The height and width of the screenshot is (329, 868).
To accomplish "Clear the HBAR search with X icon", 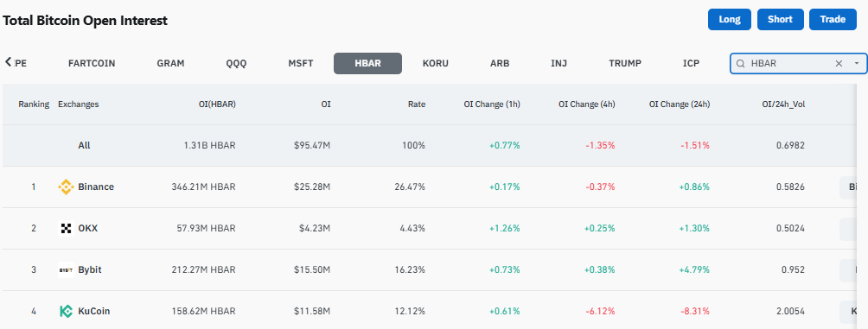I will pos(839,64).
